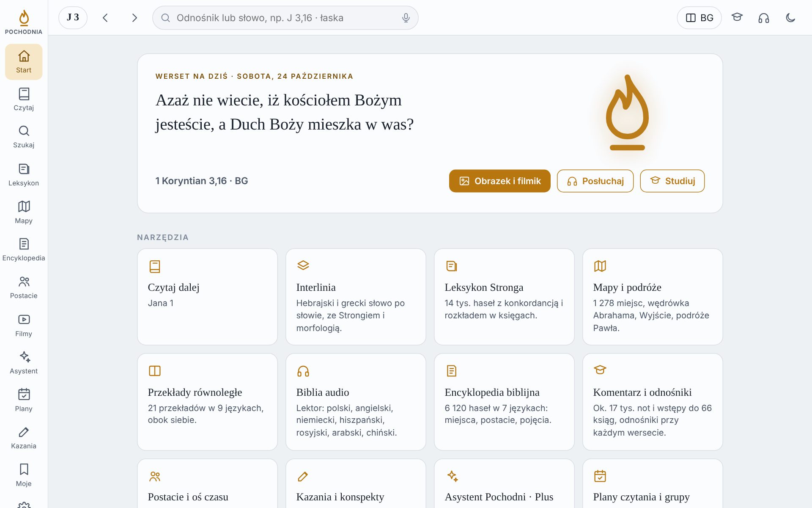Open the J 3 passage selector
This screenshot has width=812, height=508.
click(73, 18)
